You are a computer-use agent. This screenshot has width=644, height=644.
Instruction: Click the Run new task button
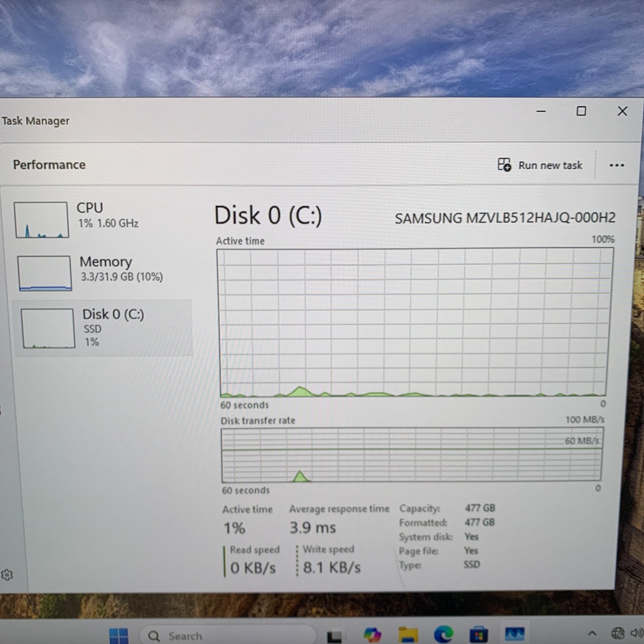click(540, 165)
